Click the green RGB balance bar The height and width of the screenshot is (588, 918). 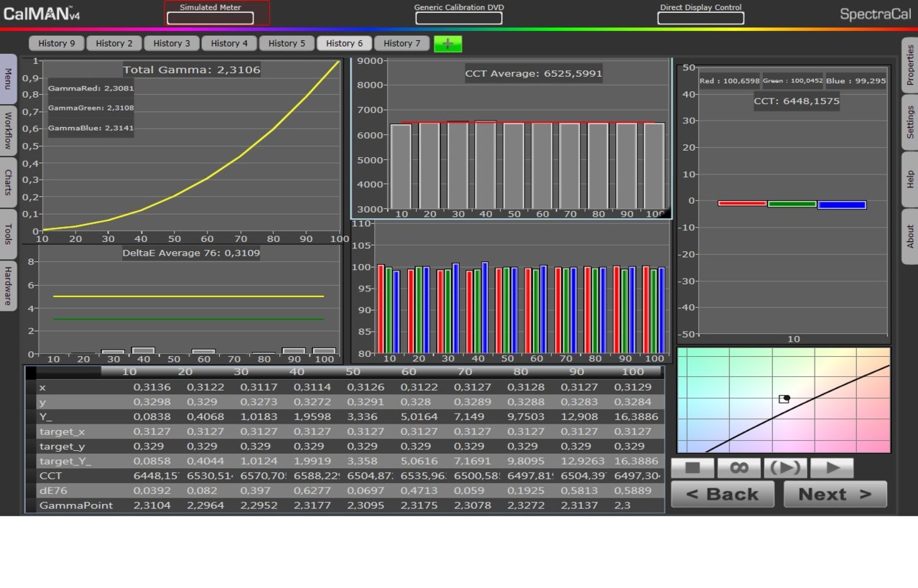pyautogui.click(x=792, y=204)
